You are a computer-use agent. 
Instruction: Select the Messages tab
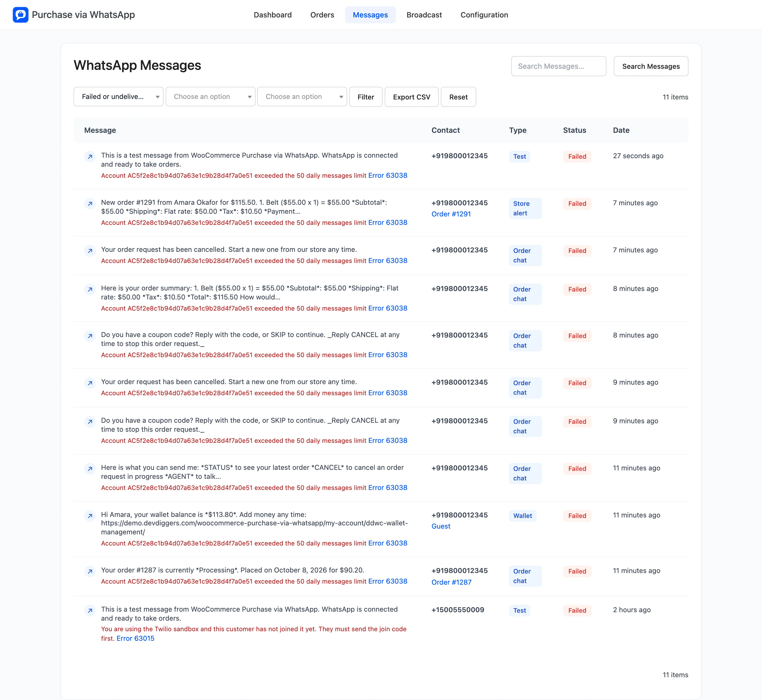(x=370, y=15)
